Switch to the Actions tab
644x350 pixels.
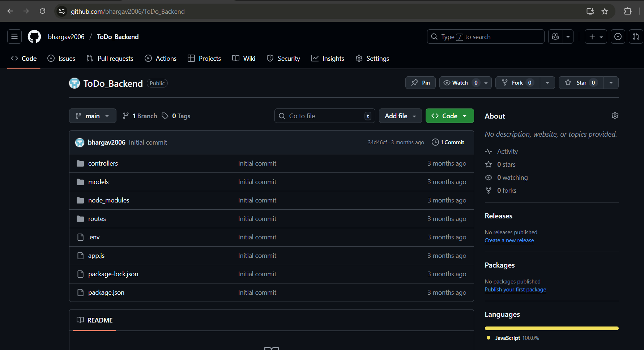pos(161,59)
